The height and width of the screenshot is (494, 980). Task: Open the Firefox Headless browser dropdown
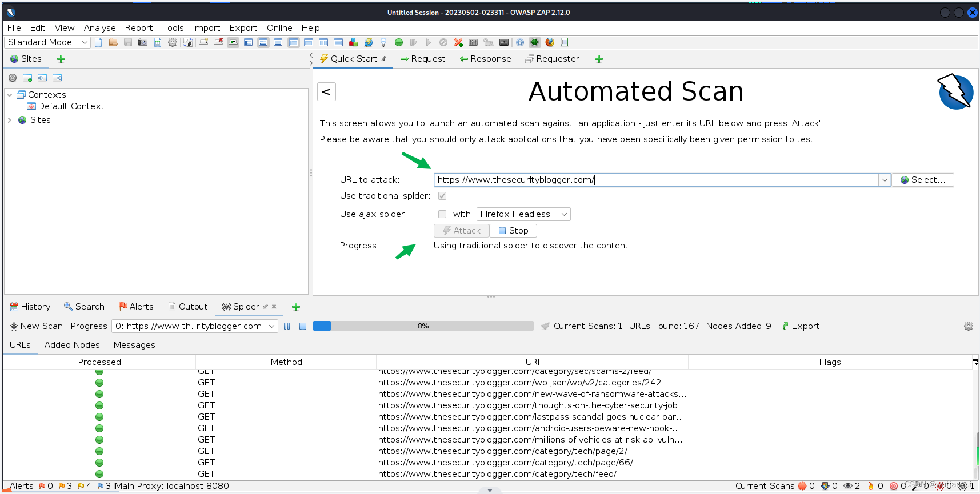[523, 214]
